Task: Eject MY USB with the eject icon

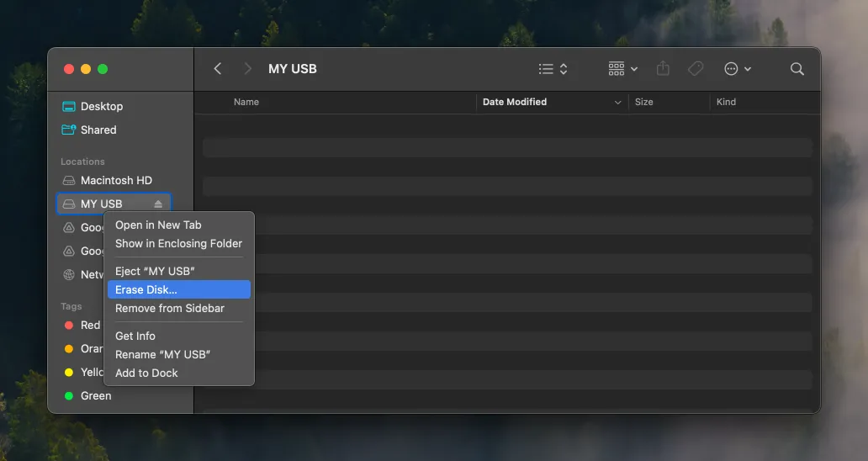Action: (x=158, y=204)
